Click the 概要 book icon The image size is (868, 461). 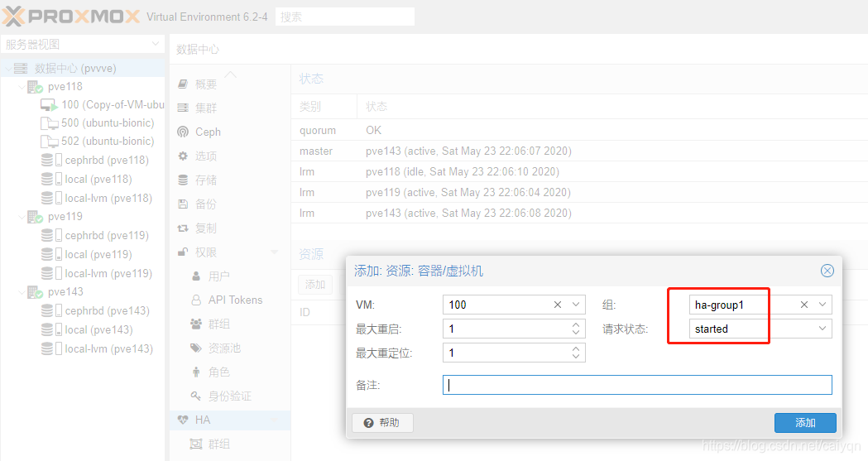(183, 84)
